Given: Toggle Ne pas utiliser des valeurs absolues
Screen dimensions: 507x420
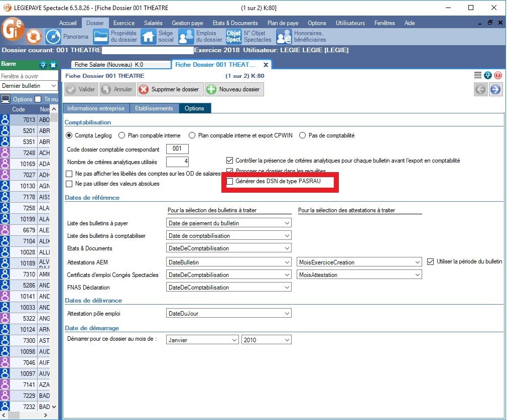Looking at the screenshot, I should click(70, 184).
